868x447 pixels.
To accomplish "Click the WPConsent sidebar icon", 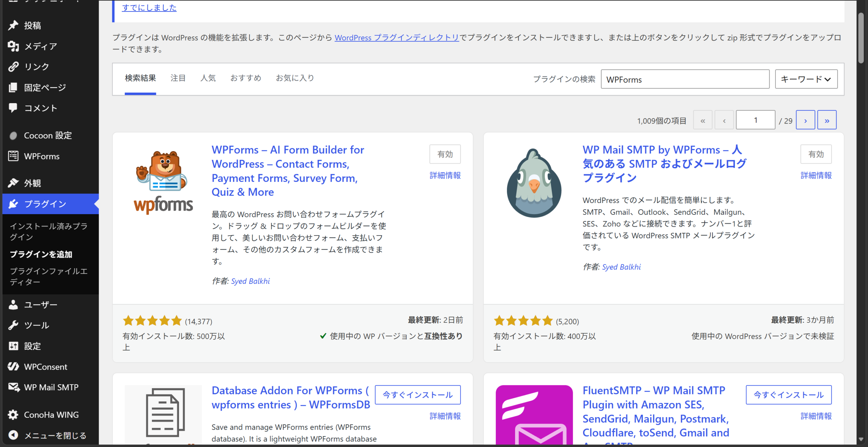I will click(13, 367).
